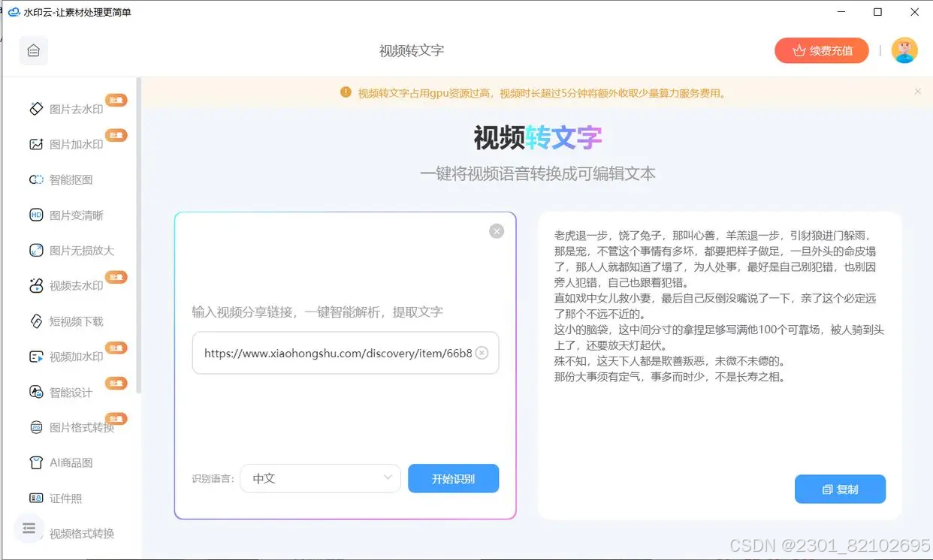
Task: Clear the URL with the x icon
Action: (x=482, y=353)
